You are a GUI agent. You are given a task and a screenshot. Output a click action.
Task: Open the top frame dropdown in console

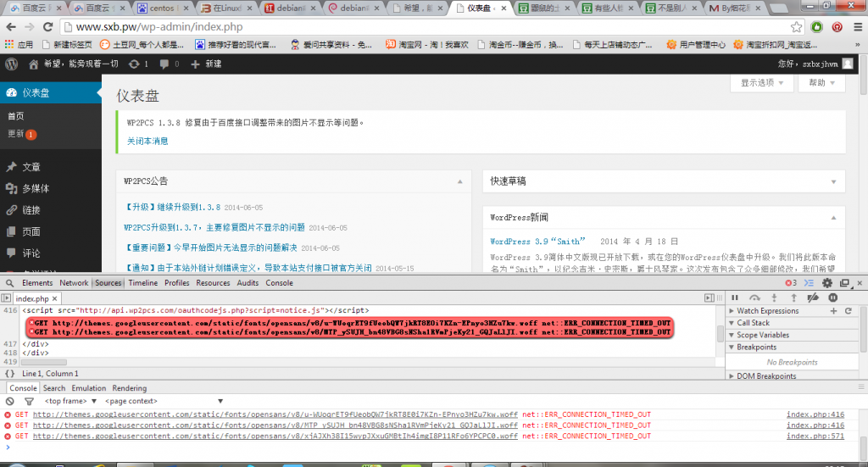(x=70, y=401)
